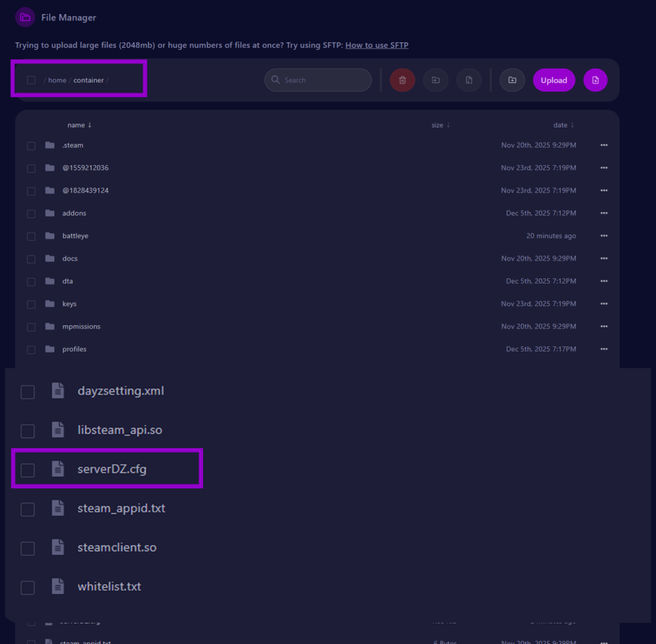The height and width of the screenshot is (644, 656).
Task: Open the How to use SFTP link
Action: 377,45
